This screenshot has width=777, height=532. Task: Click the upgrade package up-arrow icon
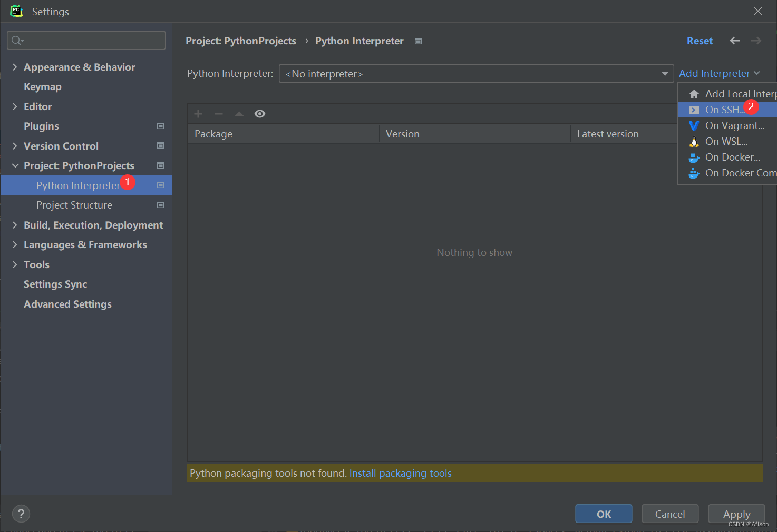click(x=239, y=114)
